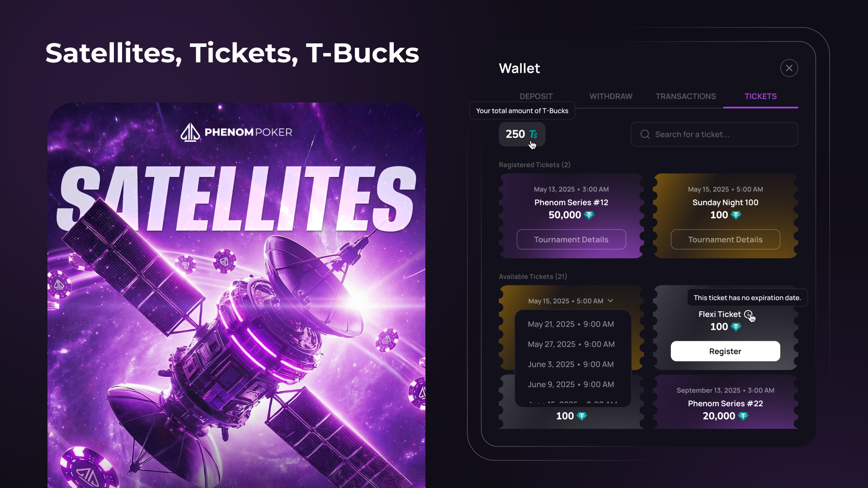Open the Withdraw tab
The image size is (868, 488).
coord(611,96)
